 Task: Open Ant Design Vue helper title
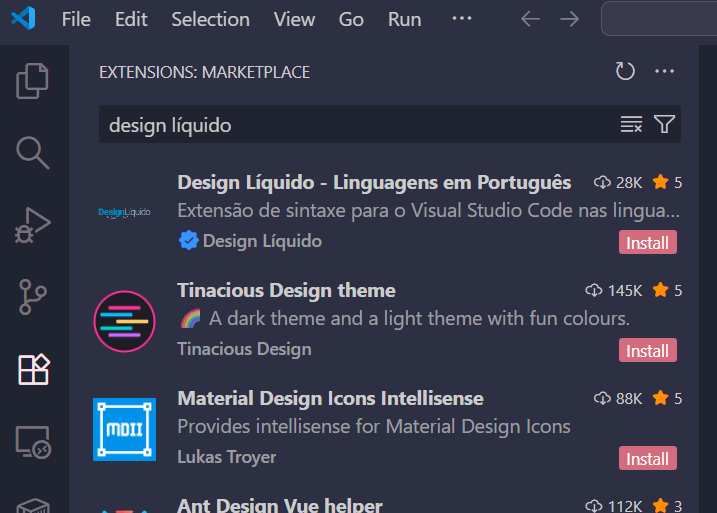[x=279, y=505]
